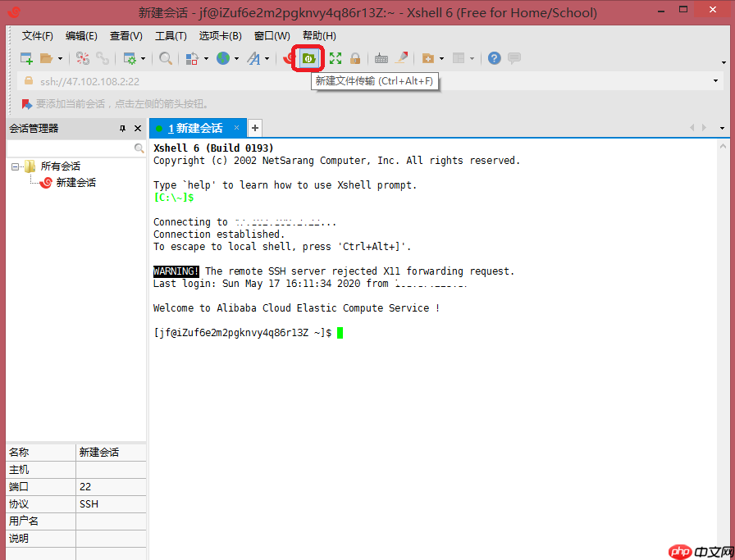Click the window layout toolbar icon

tap(459, 58)
